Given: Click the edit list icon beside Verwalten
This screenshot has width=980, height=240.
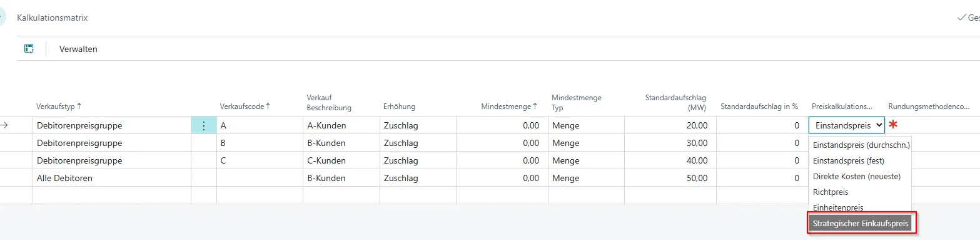Looking at the screenshot, I should pos(28,49).
